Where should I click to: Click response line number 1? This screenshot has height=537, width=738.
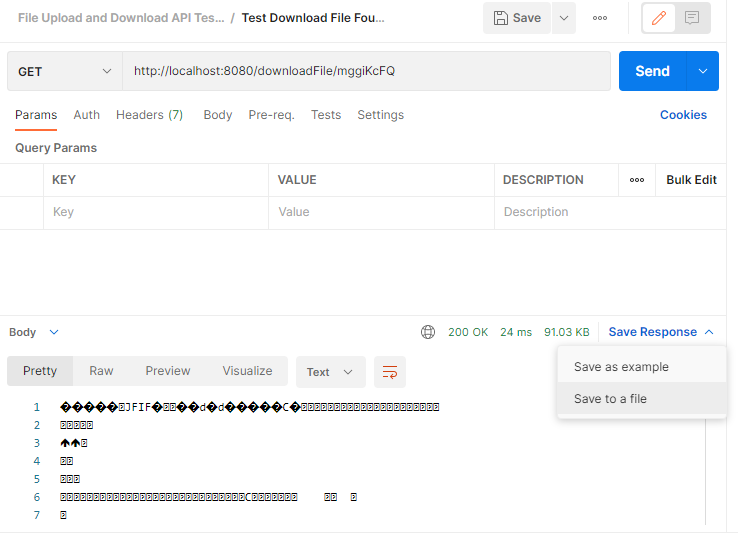coord(37,407)
